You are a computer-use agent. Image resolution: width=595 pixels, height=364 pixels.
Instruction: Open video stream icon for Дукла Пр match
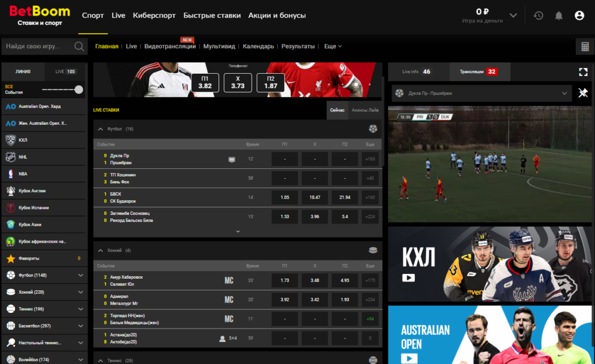coord(231,159)
